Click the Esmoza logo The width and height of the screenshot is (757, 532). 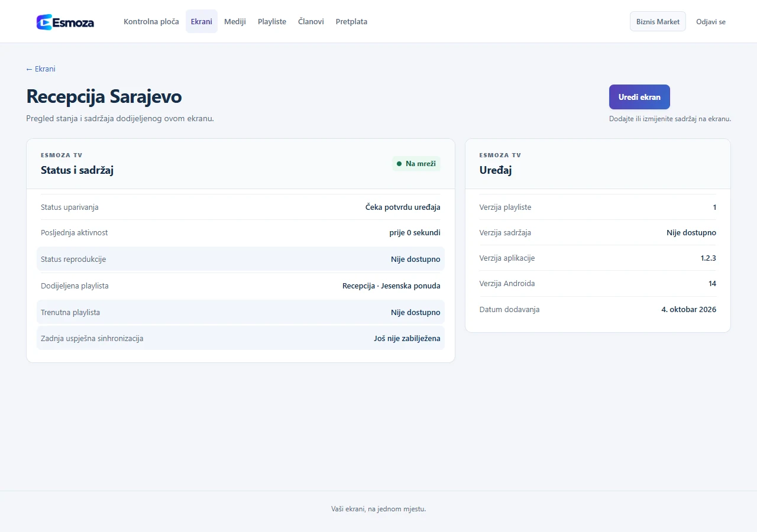click(x=65, y=22)
